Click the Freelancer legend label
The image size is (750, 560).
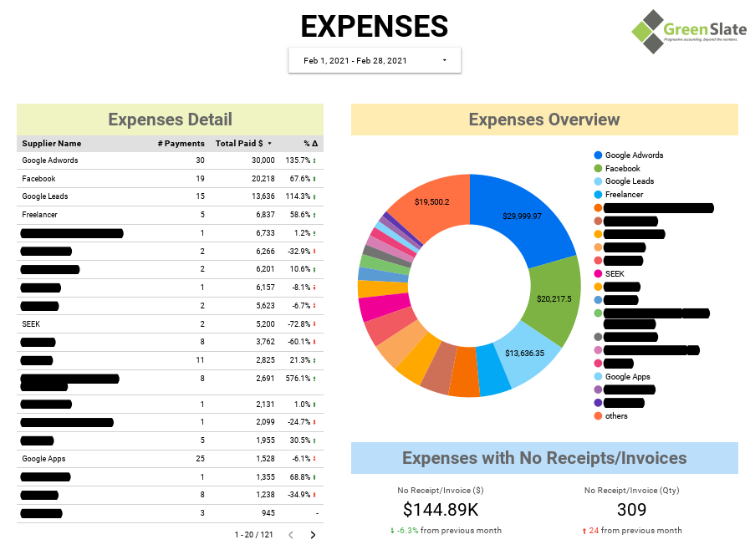point(625,195)
